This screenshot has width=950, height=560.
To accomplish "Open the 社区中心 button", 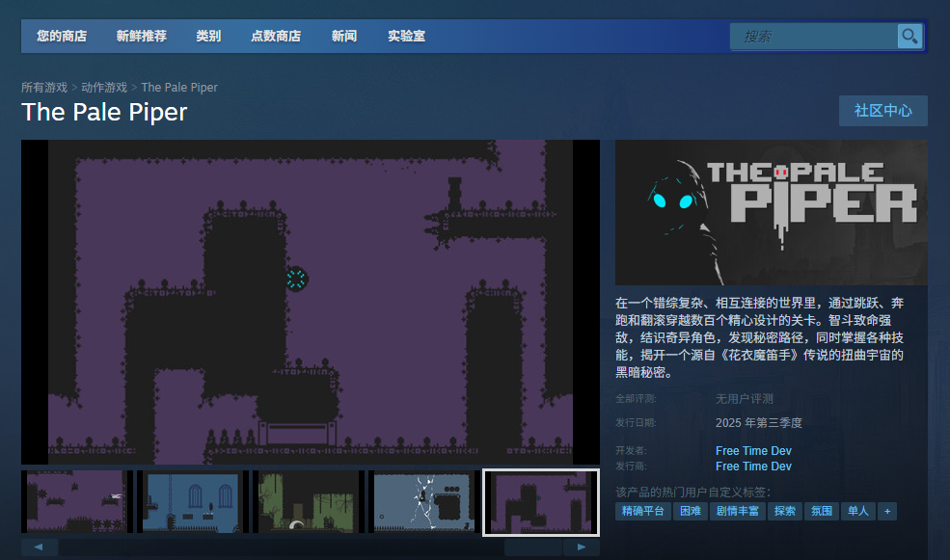I will tap(882, 111).
